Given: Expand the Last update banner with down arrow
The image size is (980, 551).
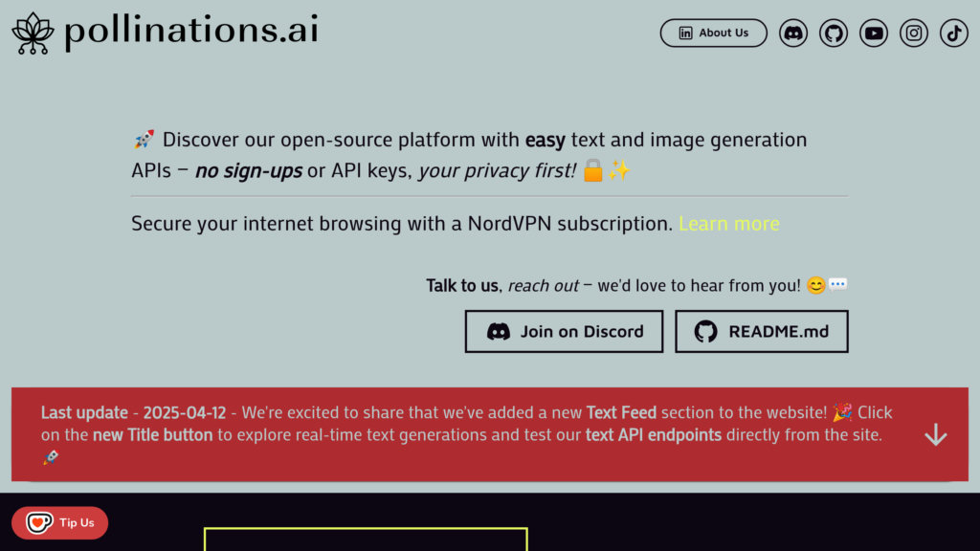Looking at the screenshot, I should point(935,435).
